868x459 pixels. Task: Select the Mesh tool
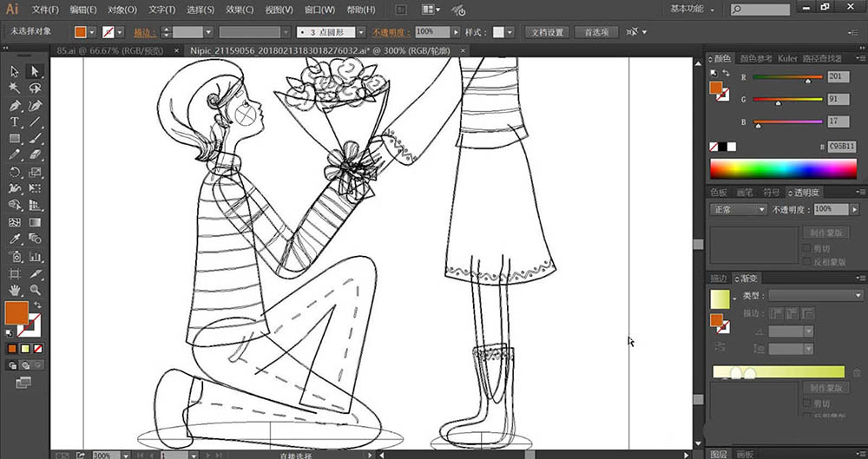point(15,222)
